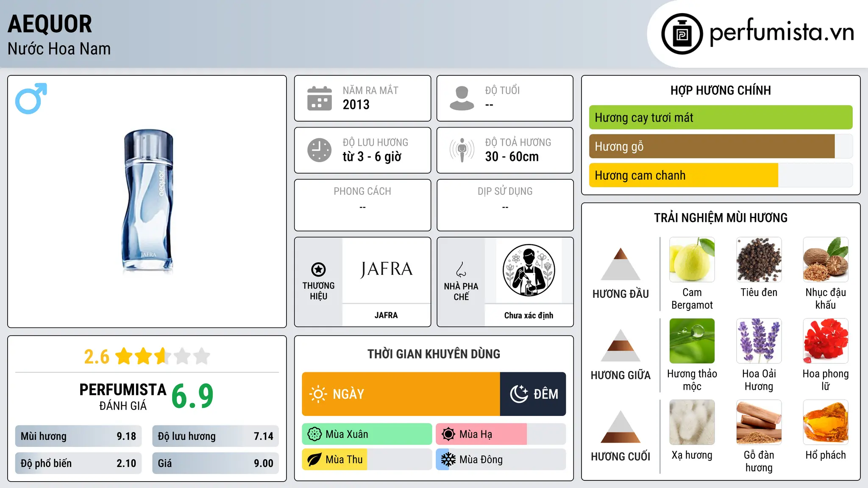Click the Chưa xác định perfumer label
The image size is (868, 488).
tap(529, 315)
